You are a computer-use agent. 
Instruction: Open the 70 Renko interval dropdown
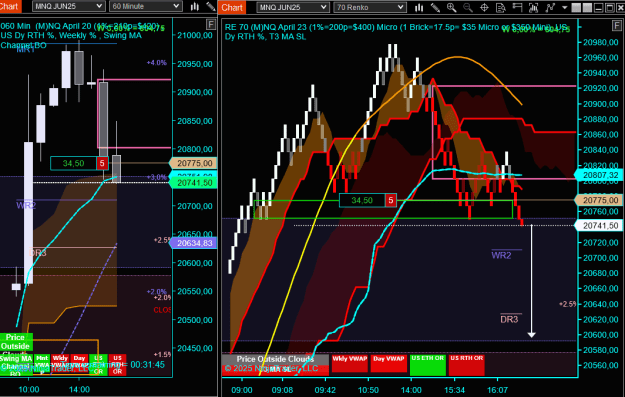(x=369, y=7)
